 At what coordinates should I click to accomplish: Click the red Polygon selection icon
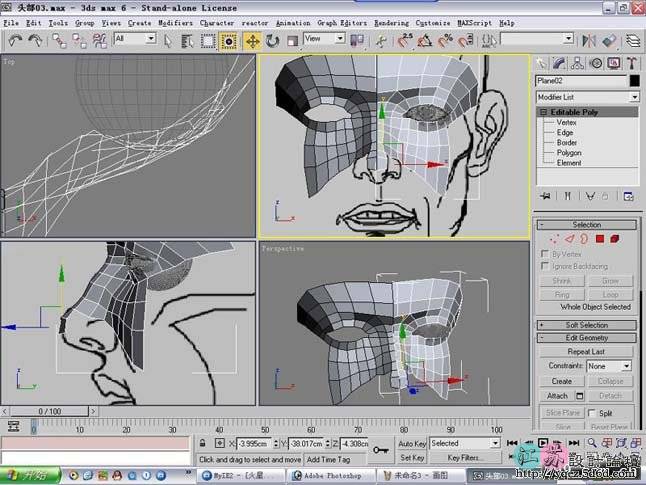click(x=599, y=239)
